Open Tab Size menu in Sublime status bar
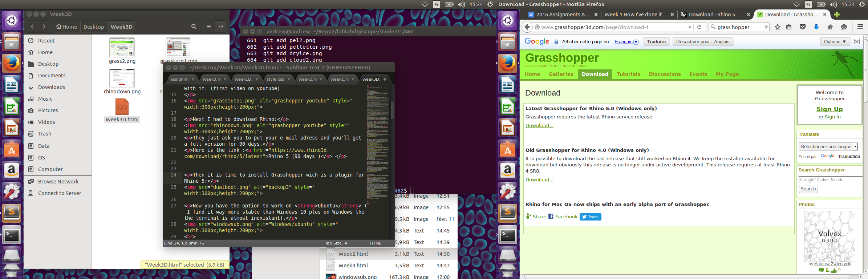This screenshot has height=279, width=868. pos(336,243)
